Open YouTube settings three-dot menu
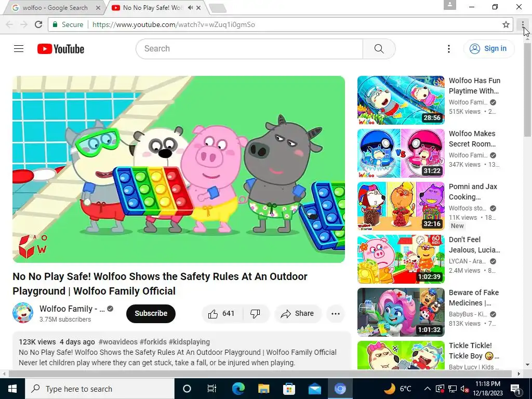The height and width of the screenshot is (399, 532). pyautogui.click(x=448, y=49)
